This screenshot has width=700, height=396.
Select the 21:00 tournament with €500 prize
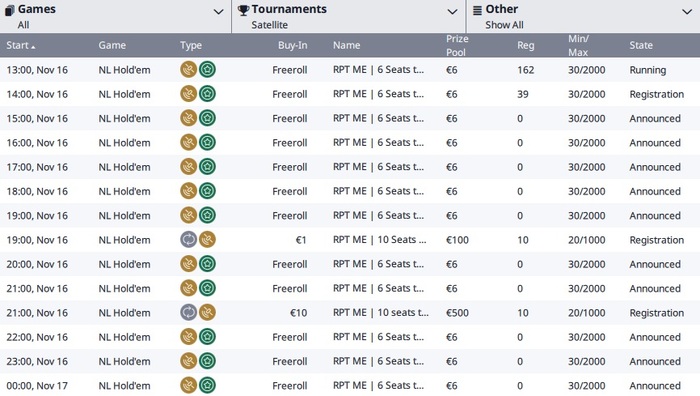point(350,313)
